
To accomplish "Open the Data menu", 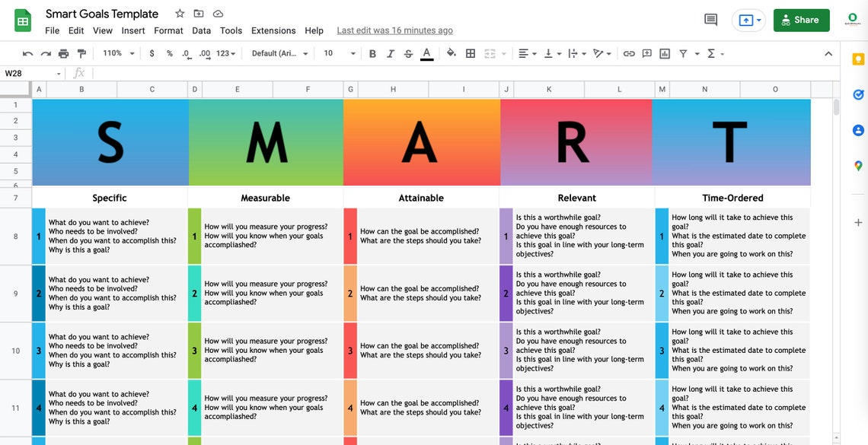I will [201, 30].
